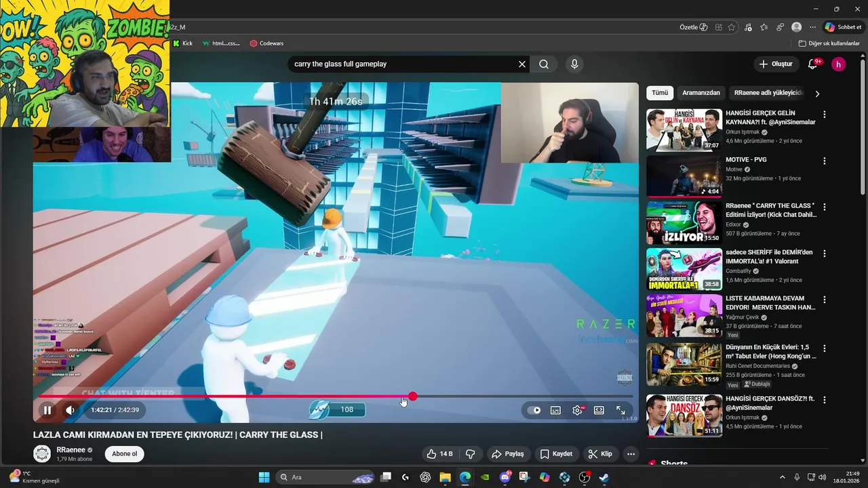Open RRaenee channel name link
The width and height of the screenshot is (868, 488).
(71, 450)
